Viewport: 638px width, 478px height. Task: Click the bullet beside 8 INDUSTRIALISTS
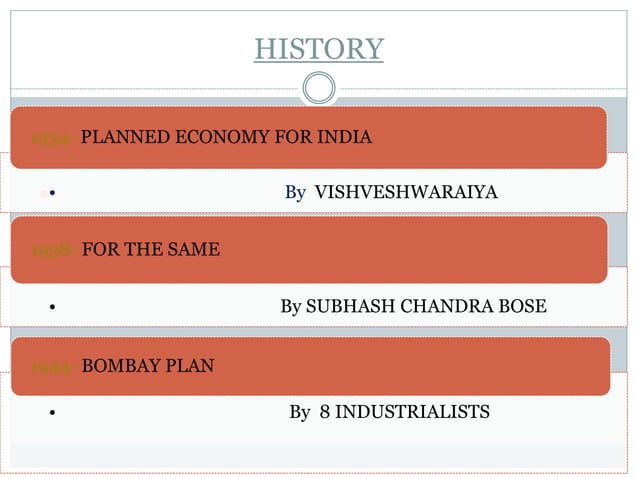(52, 413)
